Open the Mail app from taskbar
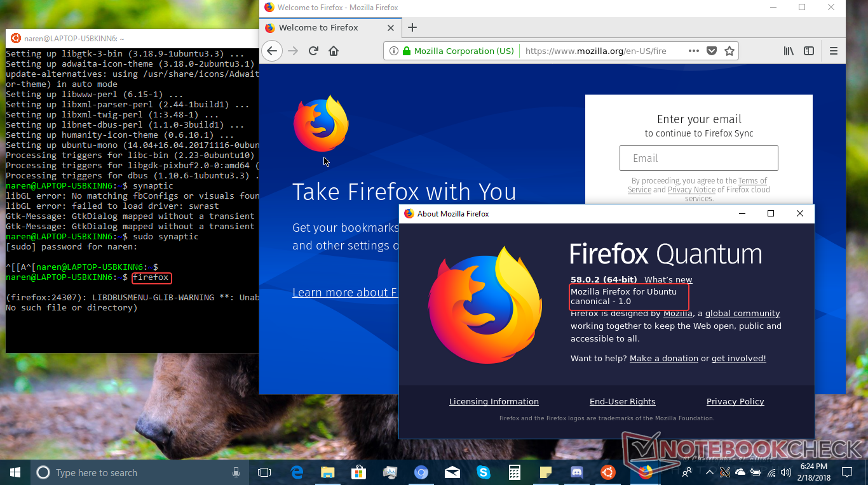 452,472
